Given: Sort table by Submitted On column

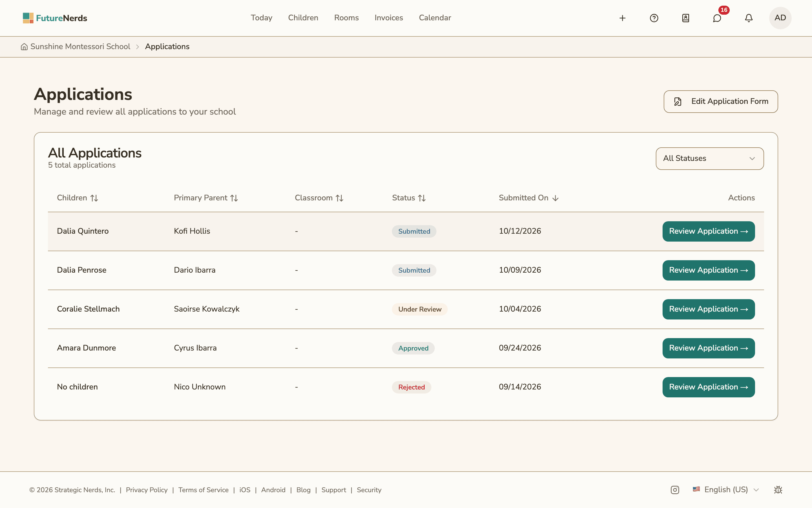Looking at the screenshot, I should [x=528, y=198].
